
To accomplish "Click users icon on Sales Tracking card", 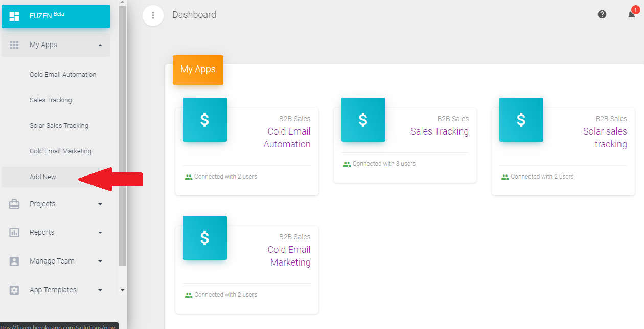I will [347, 164].
